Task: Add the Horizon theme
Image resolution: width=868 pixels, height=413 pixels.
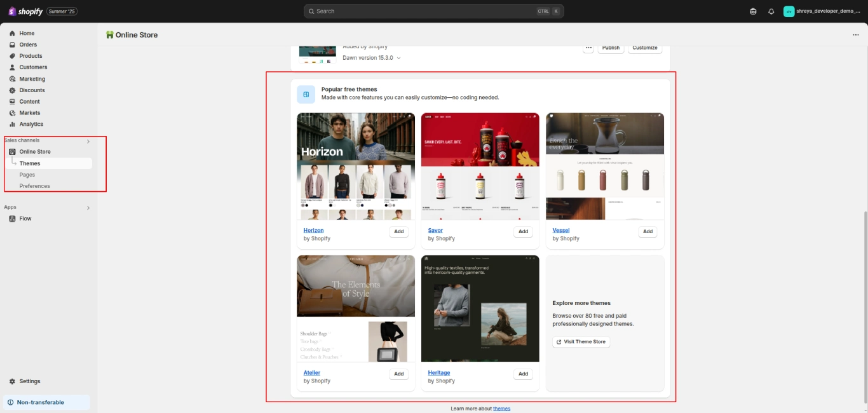Action: (x=398, y=232)
